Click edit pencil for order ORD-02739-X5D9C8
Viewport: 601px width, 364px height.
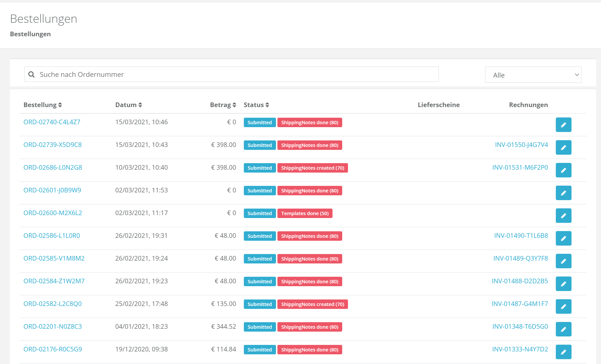click(564, 147)
